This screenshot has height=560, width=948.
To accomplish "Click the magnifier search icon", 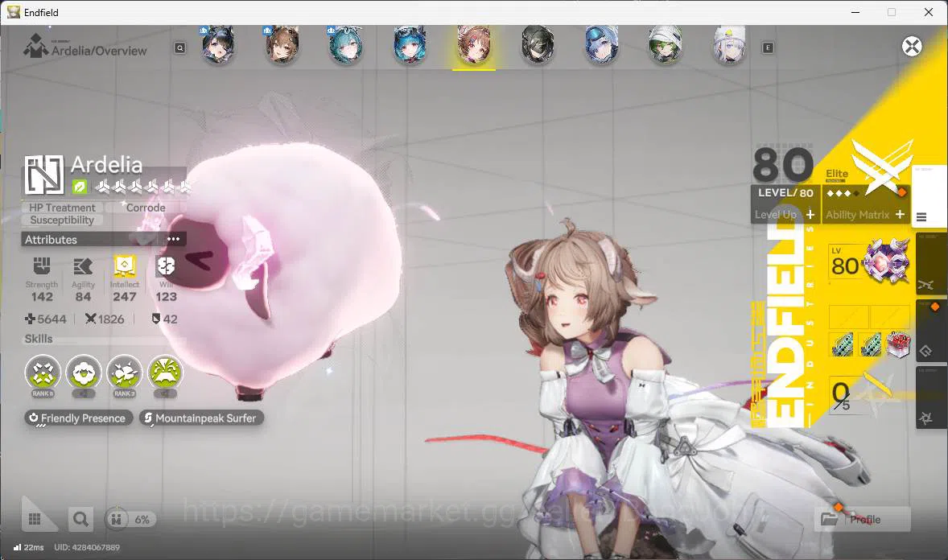I will [x=80, y=519].
